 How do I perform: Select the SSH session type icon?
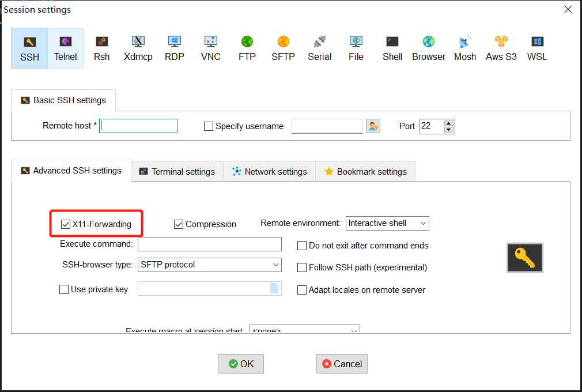coord(29,48)
